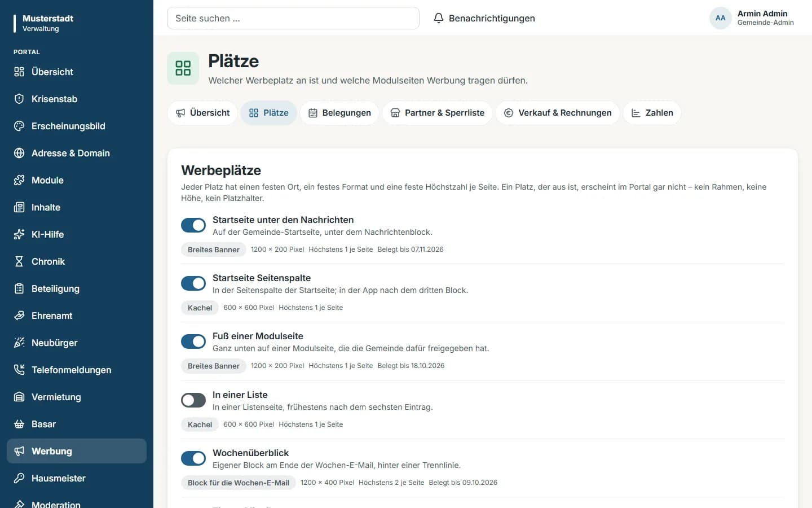Select the KI-Hilfe sparkle icon
This screenshot has height=508, width=812.
(19, 234)
